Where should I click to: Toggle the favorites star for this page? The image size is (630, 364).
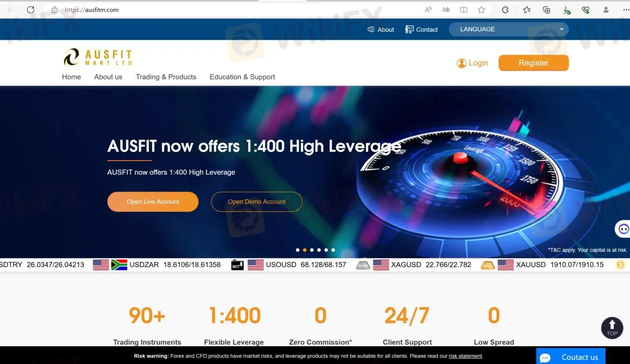[481, 9]
